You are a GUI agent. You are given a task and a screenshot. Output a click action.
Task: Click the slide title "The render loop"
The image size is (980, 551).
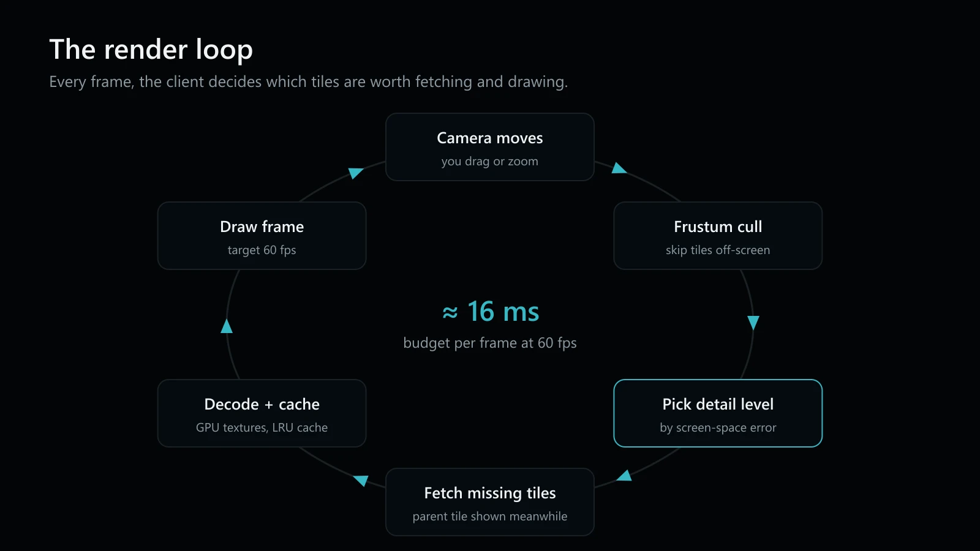(151, 50)
